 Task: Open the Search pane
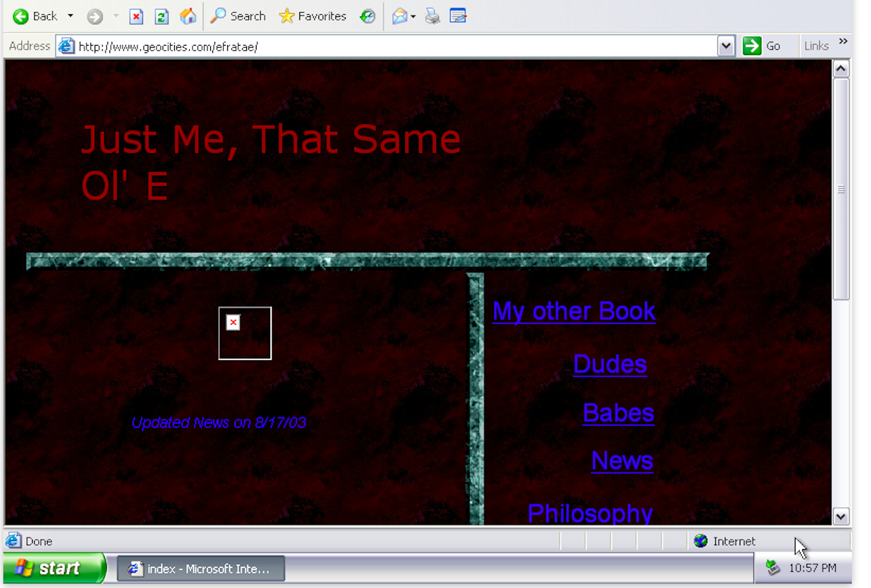coord(238,16)
